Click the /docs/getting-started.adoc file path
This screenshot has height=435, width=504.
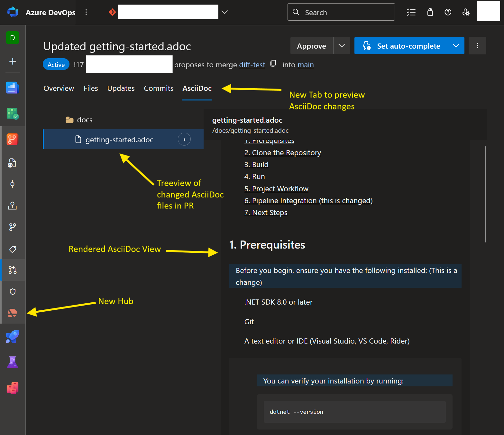(x=250, y=130)
